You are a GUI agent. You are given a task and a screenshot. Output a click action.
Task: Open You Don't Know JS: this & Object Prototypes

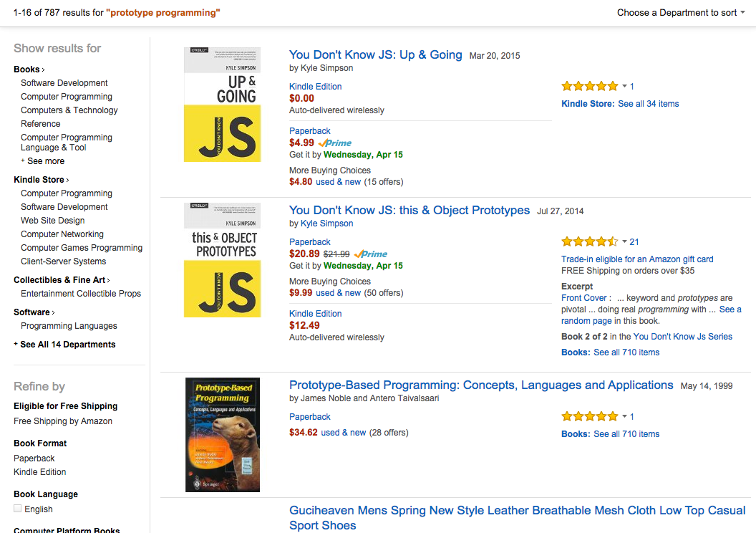(409, 211)
